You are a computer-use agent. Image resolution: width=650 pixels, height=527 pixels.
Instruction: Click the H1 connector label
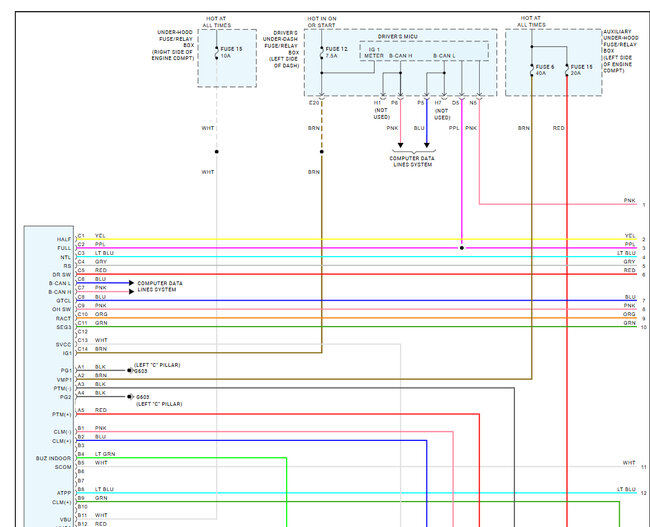click(377, 103)
